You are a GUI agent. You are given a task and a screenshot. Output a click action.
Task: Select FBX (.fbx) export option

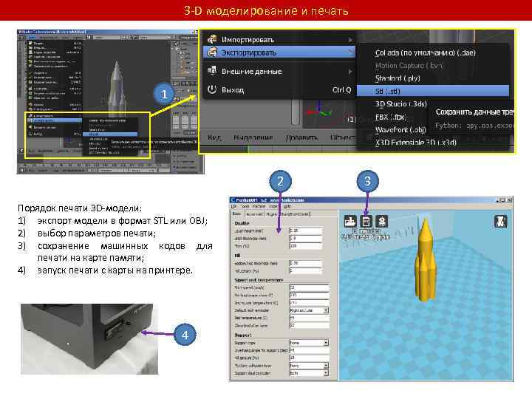click(391, 117)
